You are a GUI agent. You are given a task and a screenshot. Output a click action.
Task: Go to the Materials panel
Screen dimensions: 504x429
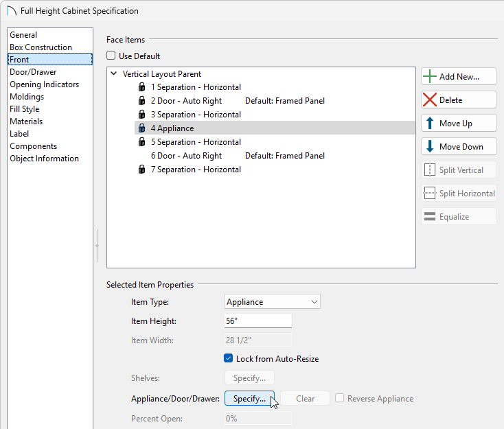[26, 121]
